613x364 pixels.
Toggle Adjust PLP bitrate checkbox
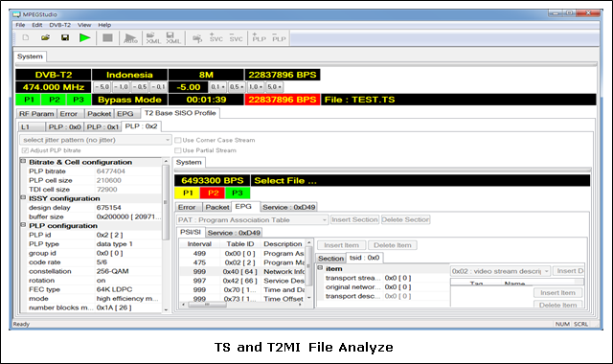[x=25, y=150]
